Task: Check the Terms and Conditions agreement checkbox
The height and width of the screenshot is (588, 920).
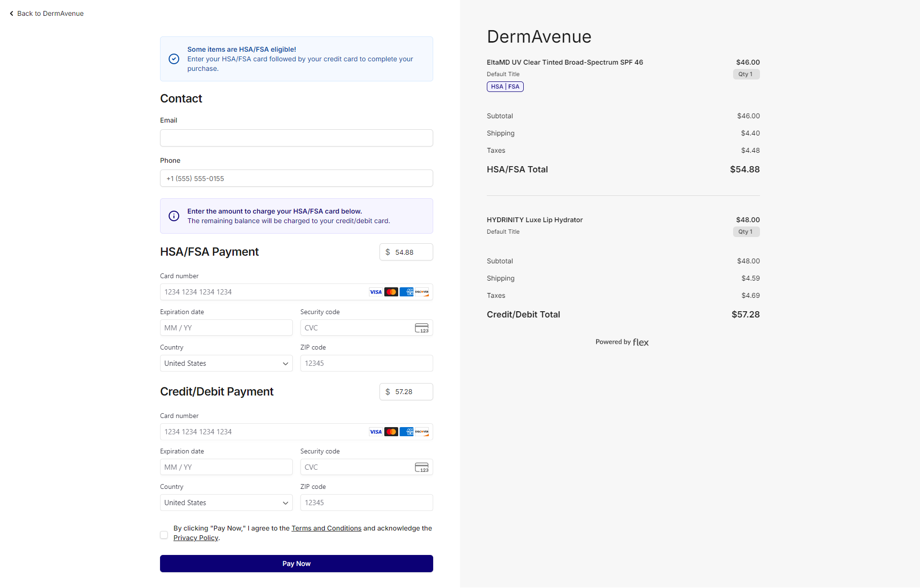Action: (x=164, y=535)
